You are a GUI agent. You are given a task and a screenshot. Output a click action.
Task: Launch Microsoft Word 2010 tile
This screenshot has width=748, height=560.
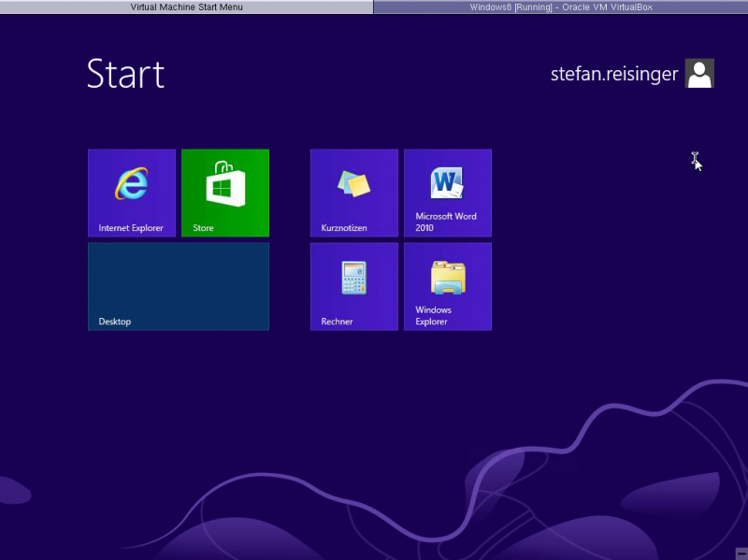click(x=448, y=193)
